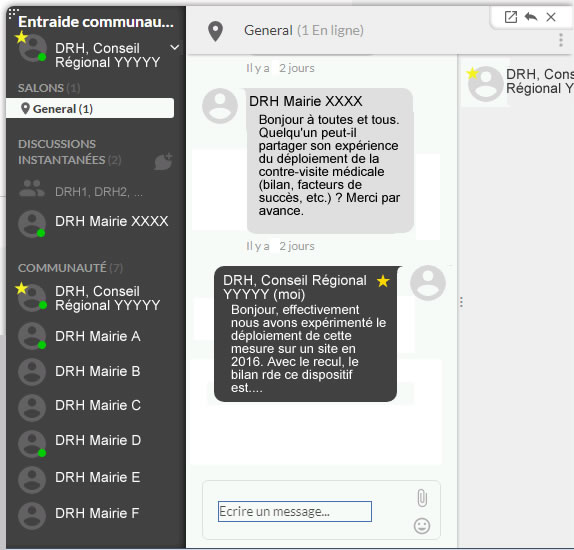The image size is (574, 550).
Task: Pop out chat into new window
Action: [x=511, y=17]
